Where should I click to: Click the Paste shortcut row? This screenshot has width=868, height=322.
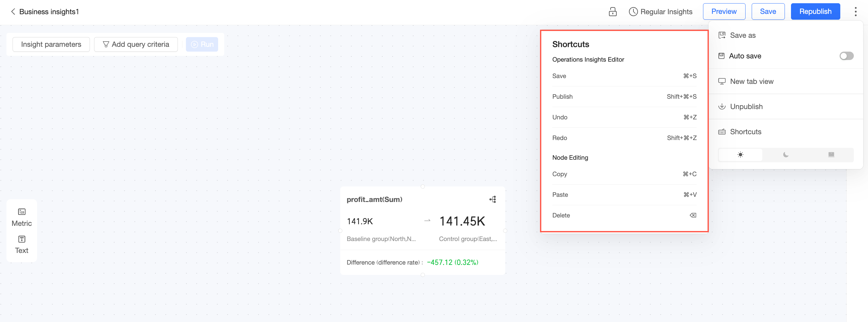[624, 195]
